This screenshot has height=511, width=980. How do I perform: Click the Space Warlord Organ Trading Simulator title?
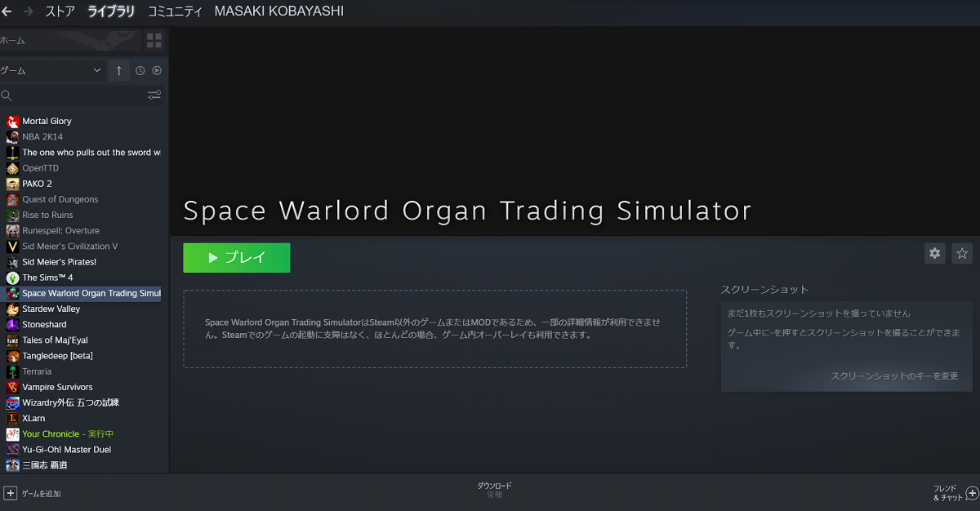(x=467, y=211)
